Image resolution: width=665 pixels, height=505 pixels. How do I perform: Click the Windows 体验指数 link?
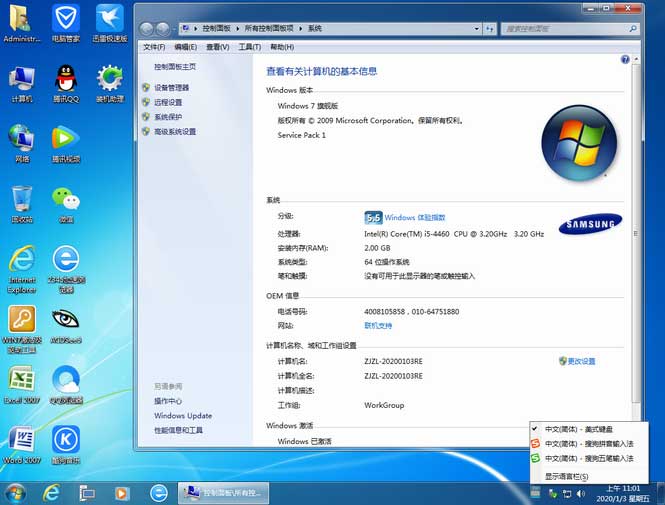point(415,217)
